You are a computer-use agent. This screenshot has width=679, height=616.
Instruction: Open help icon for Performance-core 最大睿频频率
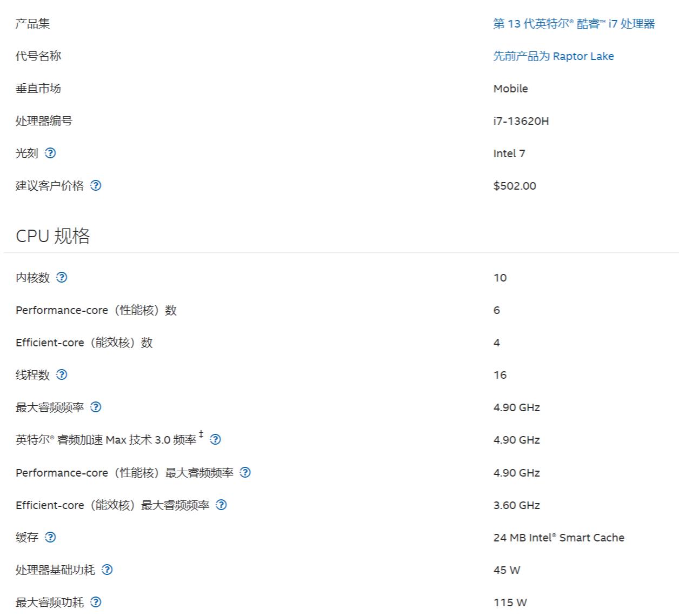pos(245,472)
